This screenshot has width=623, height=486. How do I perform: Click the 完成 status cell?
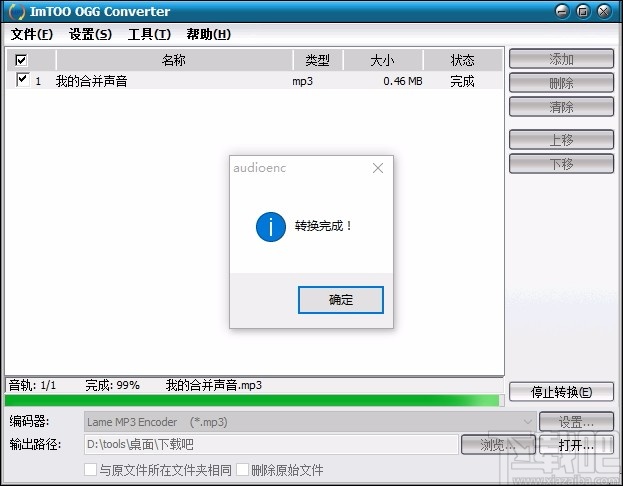(462, 81)
